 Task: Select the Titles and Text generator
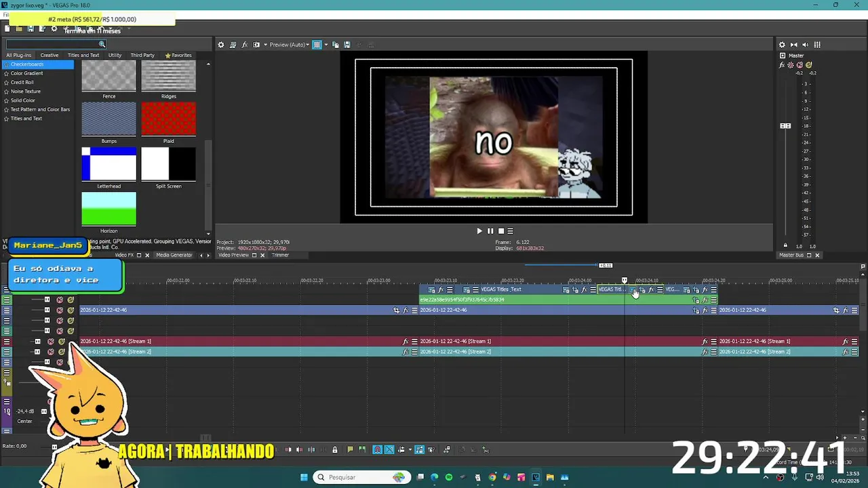point(26,118)
